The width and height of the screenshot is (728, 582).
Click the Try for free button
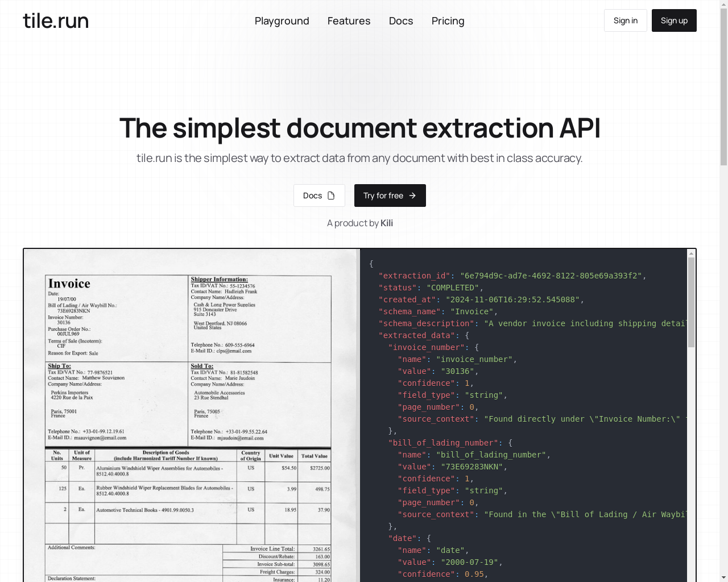(x=390, y=196)
